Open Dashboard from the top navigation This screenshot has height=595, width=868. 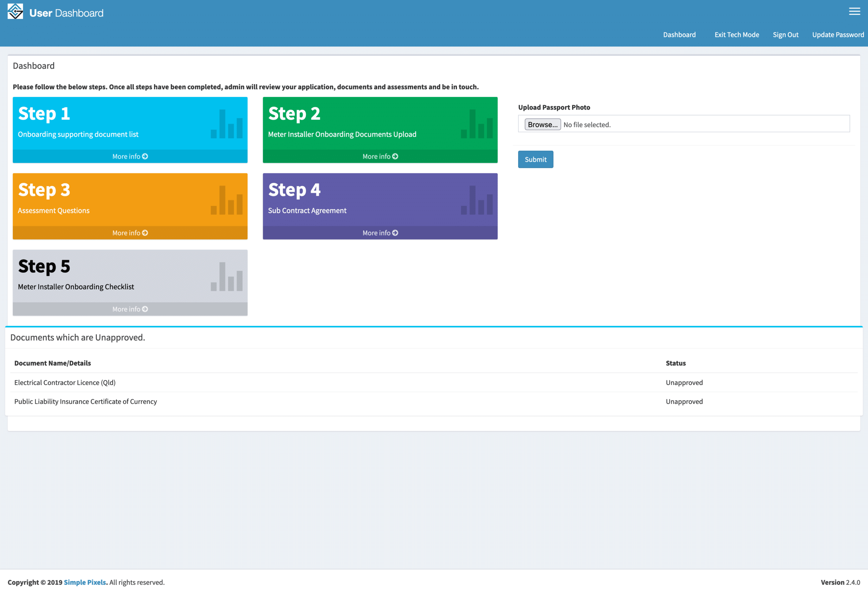(x=679, y=35)
